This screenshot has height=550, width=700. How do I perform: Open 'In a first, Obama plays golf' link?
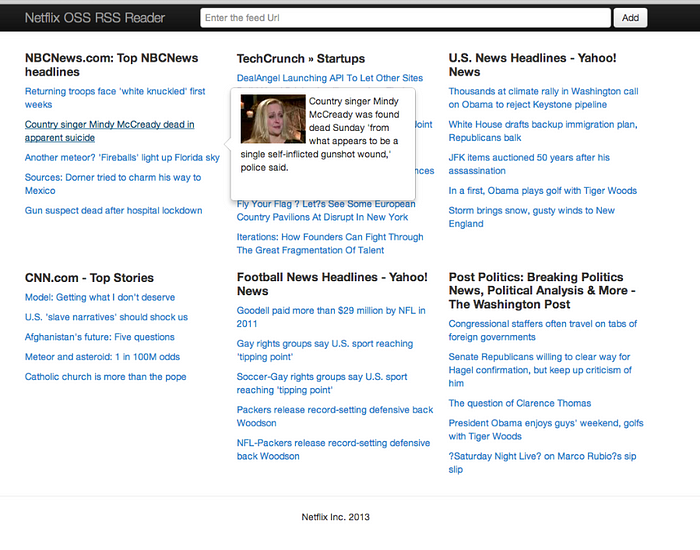(x=542, y=191)
